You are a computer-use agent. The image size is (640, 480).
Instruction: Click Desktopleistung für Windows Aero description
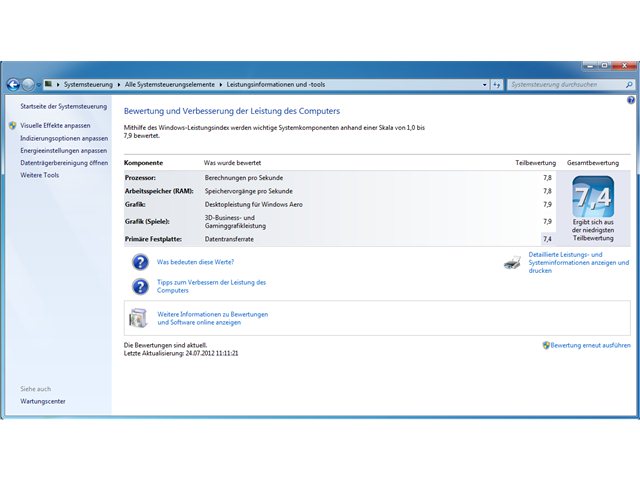pos(253,204)
